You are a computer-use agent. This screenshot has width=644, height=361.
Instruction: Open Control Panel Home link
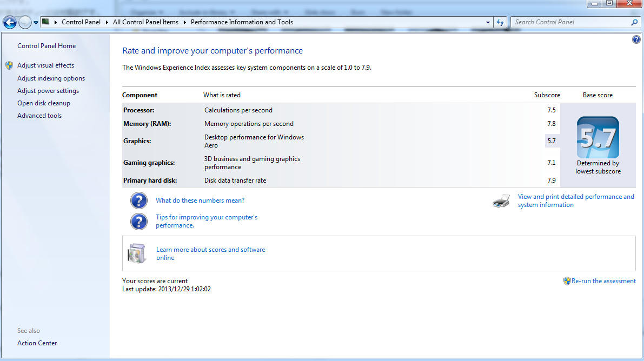click(47, 46)
